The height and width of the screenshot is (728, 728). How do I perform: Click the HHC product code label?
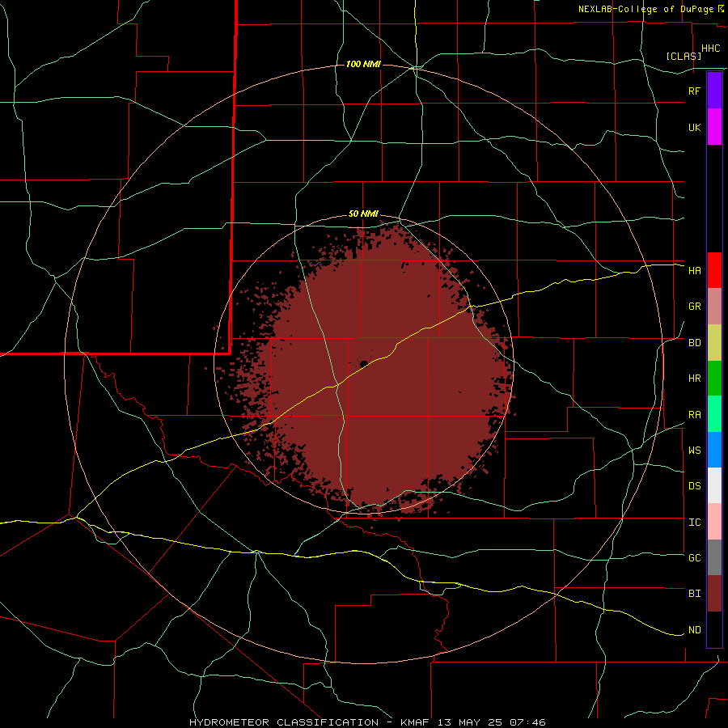tap(710, 49)
